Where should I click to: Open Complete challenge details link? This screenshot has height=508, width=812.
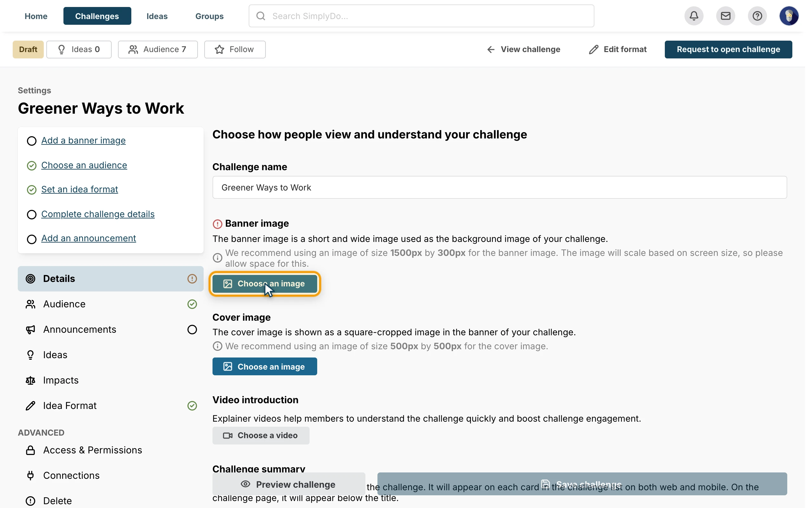(98, 214)
